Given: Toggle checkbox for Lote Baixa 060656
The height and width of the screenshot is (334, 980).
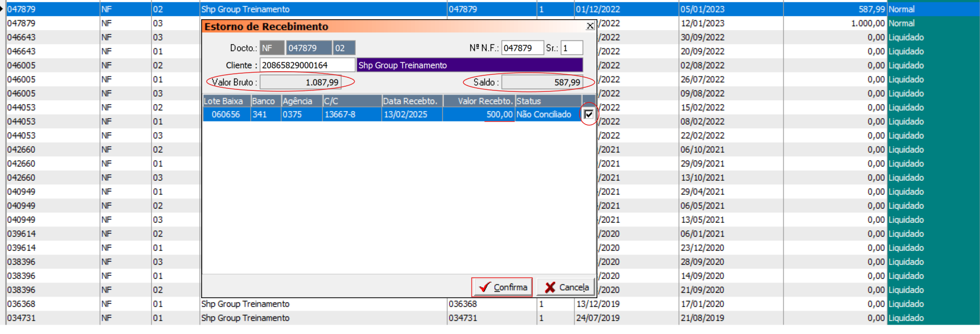Looking at the screenshot, I should pyautogui.click(x=589, y=114).
